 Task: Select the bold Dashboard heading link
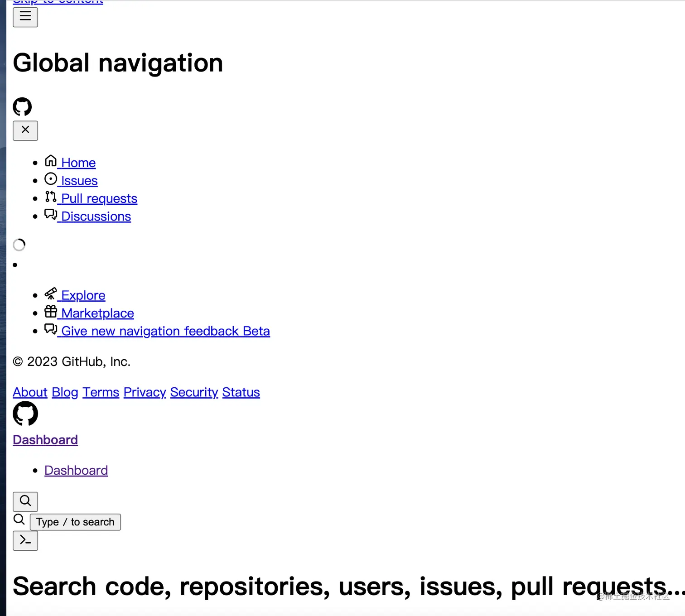45,440
